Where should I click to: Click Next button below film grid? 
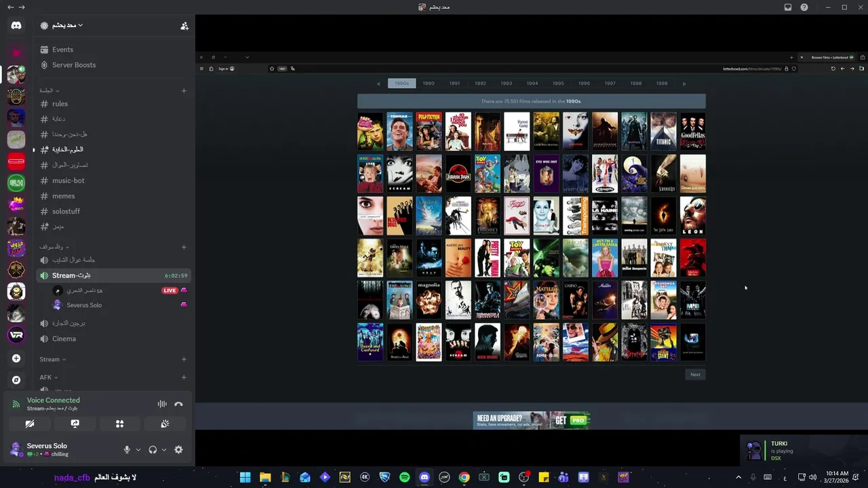pyautogui.click(x=695, y=375)
